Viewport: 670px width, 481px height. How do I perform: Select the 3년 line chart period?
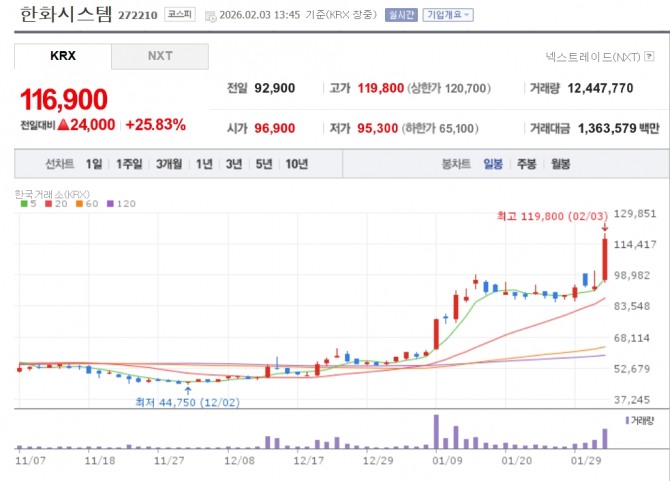pos(234,164)
